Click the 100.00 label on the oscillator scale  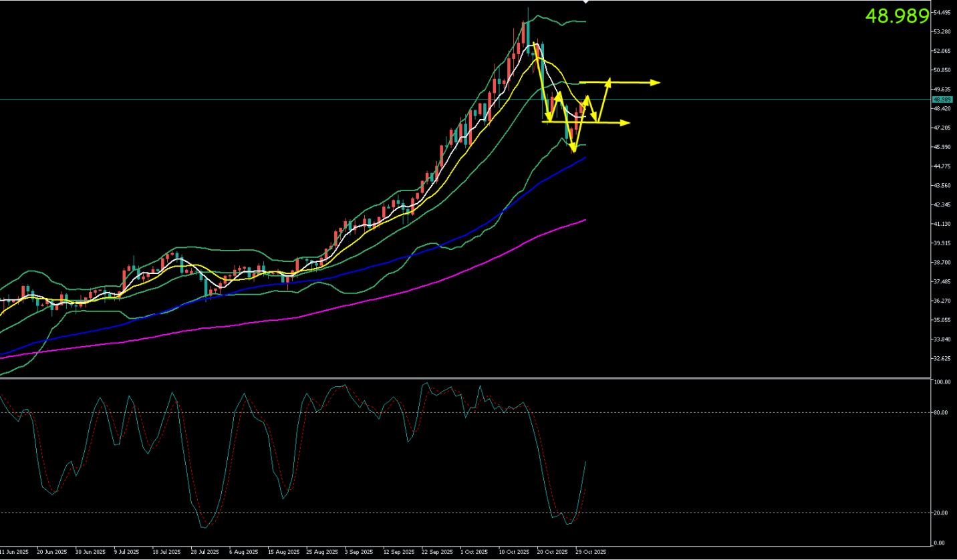click(942, 383)
